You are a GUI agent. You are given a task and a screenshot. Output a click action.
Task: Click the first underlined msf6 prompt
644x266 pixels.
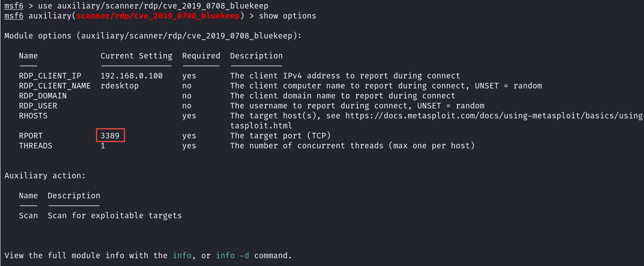click(x=14, y=6)
